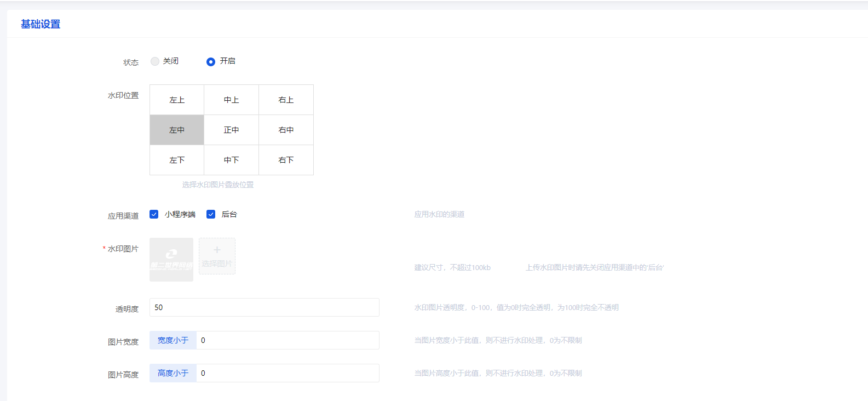Set watermark position to 右下
Screen dimensions: 868x401
286,161
